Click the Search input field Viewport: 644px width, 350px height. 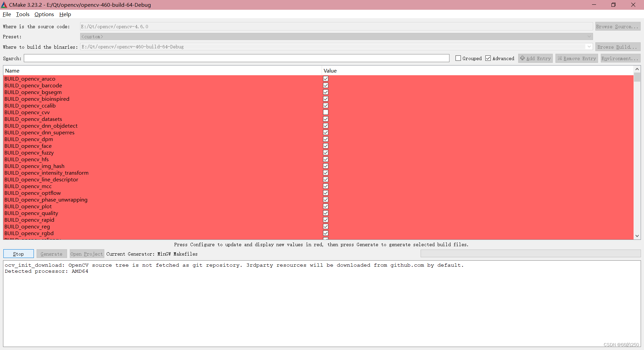[236, 58]
